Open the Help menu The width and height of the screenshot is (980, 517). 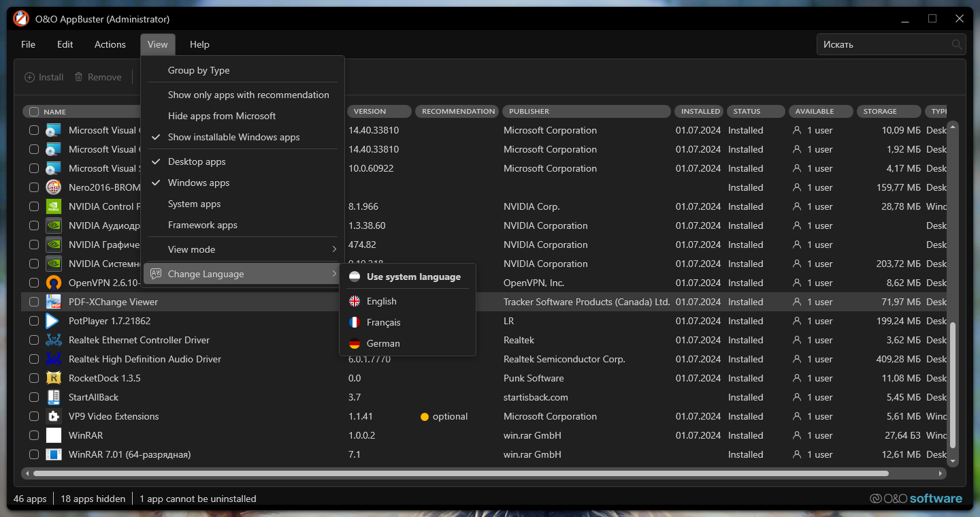click(199, 45)
